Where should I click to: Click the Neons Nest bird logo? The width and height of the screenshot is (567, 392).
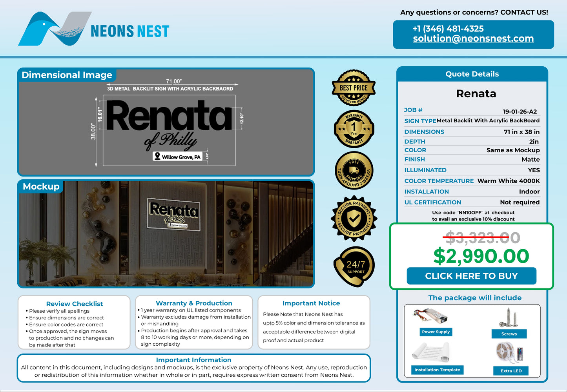click(x=55, y=29)
